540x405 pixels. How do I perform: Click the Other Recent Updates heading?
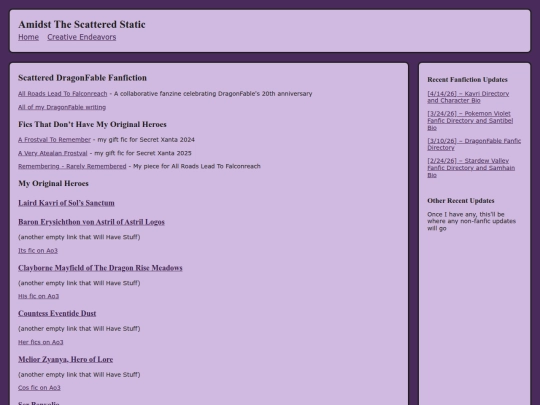(461, 201)
